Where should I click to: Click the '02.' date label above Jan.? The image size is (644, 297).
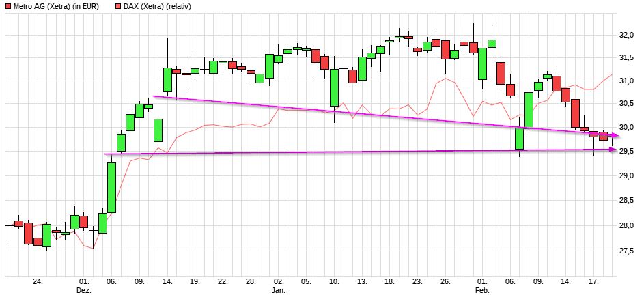[279, 282]
